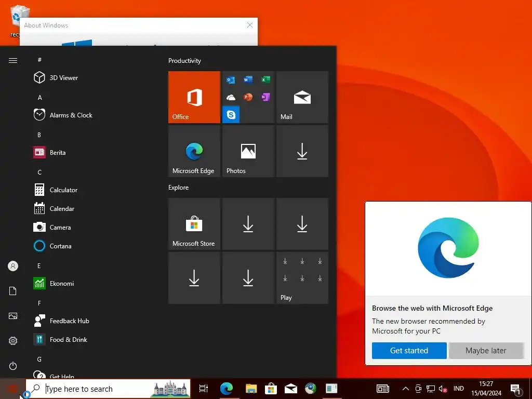Launch Alarms & Clock app
532x399 pixels.
(91, 115)
